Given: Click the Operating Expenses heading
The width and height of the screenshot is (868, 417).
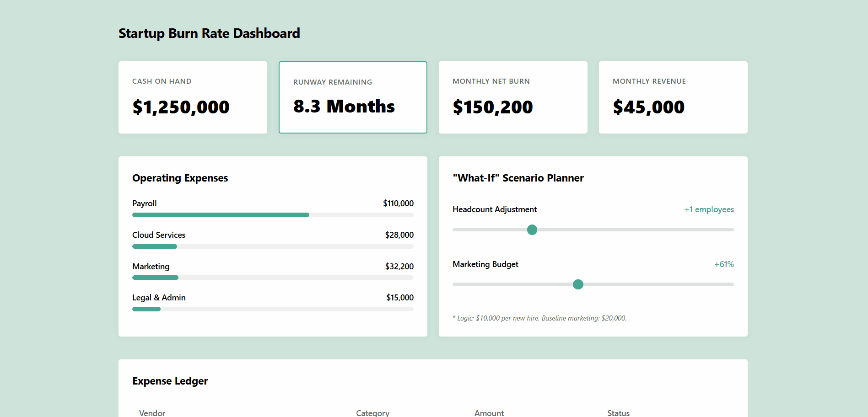Looking at the screenshot, I should point(180,178).
